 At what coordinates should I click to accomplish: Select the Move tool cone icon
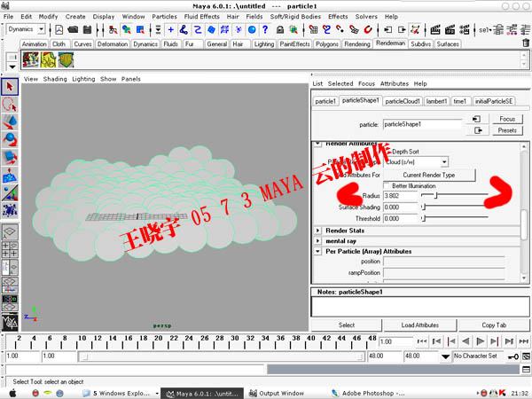(x=10, y=121)
